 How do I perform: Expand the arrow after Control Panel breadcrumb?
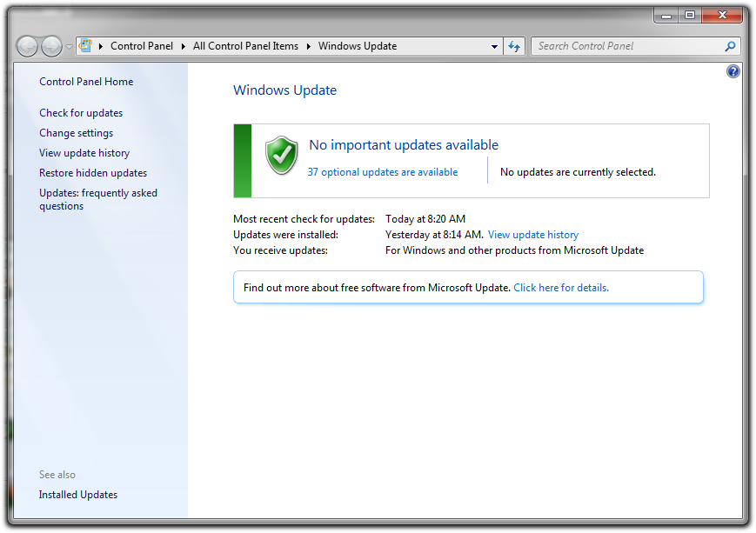(184, 46)
